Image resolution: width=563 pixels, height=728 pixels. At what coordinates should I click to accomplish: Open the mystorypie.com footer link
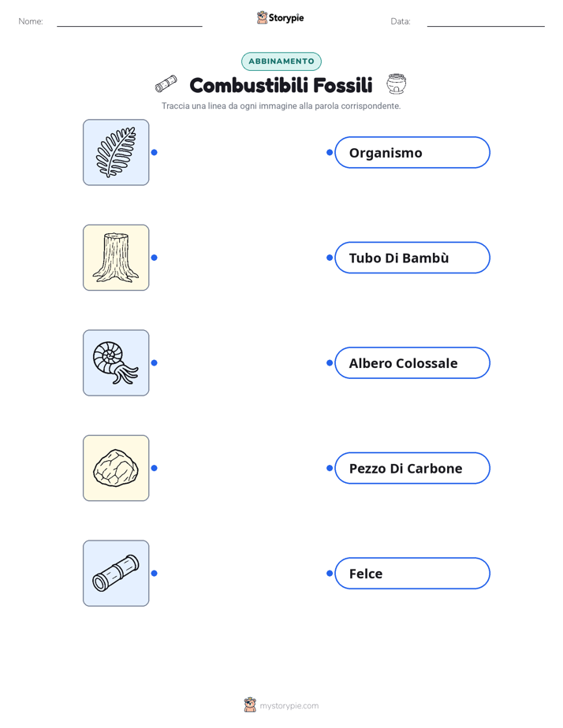click(x=289, y=706)
